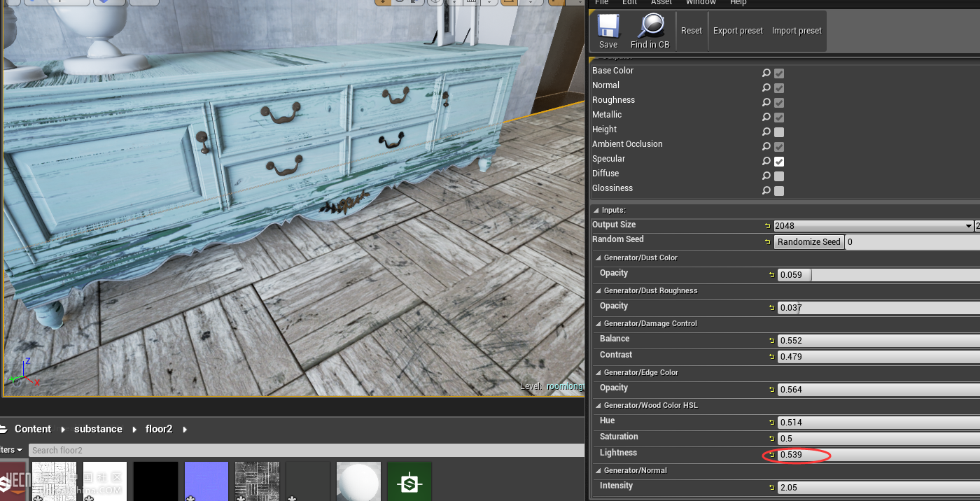Click the Random Seed value field
The image size is (980, 501).
point(912,242)
